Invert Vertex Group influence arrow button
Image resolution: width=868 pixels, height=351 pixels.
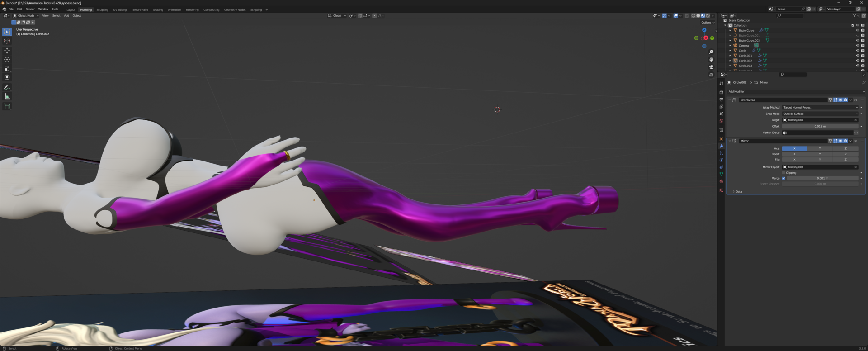[856, 133]
